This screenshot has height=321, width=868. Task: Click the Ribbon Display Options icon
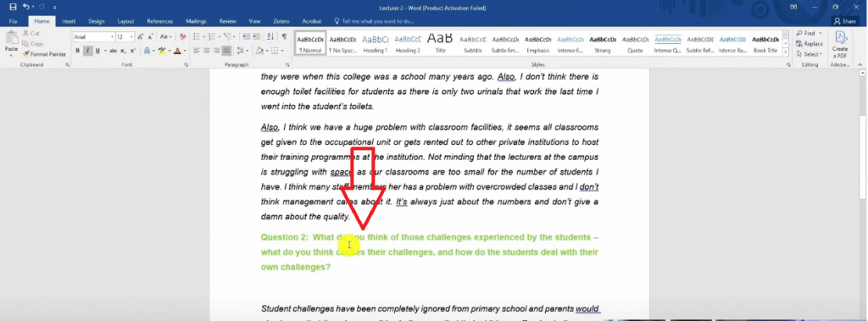coord(793,7)
